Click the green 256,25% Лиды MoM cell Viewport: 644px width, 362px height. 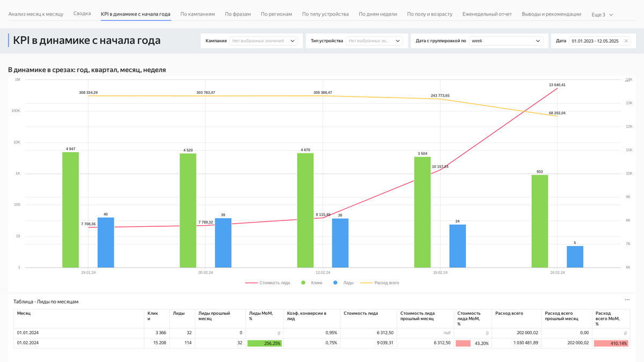(264, 343)
